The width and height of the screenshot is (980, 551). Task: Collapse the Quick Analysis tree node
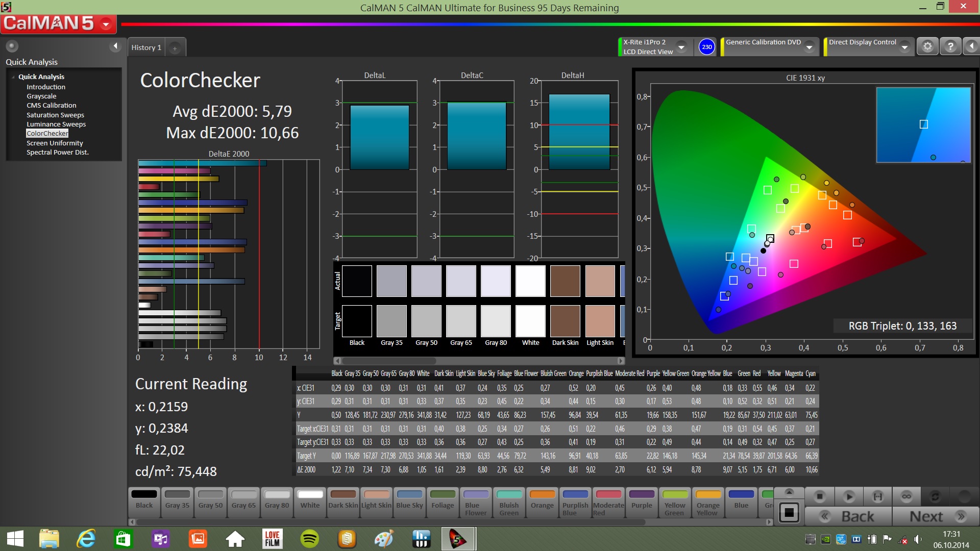[13, 77]
